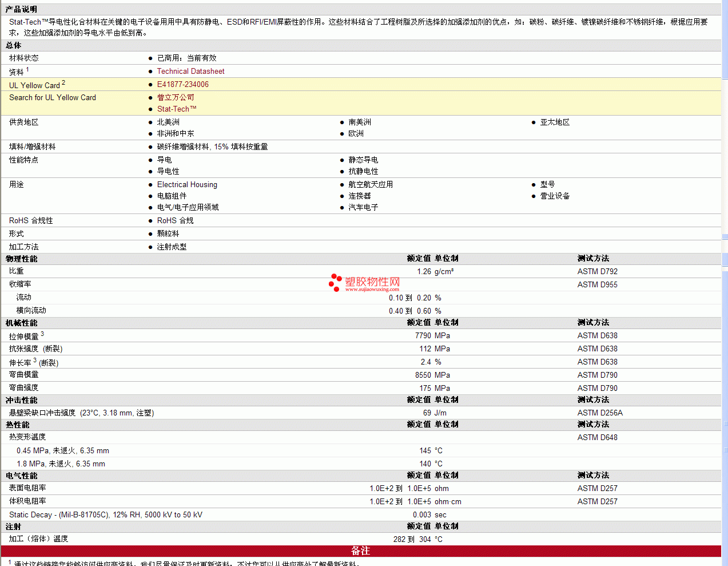Click the 已商用：当前有效 value

point(187,58)
